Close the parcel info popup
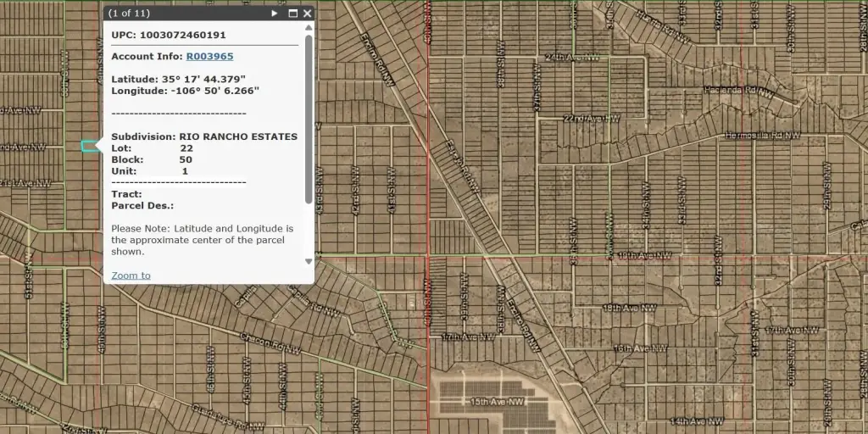 [307, 14]
